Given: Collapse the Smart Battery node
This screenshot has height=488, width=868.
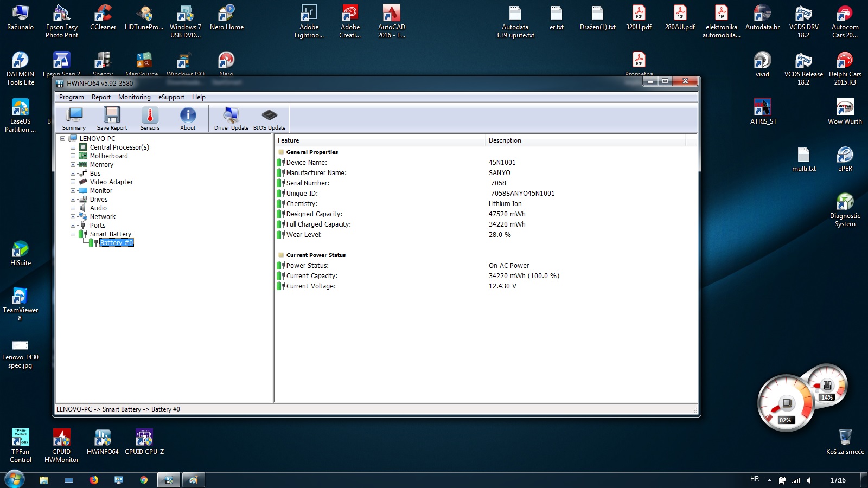Looking at the screenshot, I should [x=73, y=234].
